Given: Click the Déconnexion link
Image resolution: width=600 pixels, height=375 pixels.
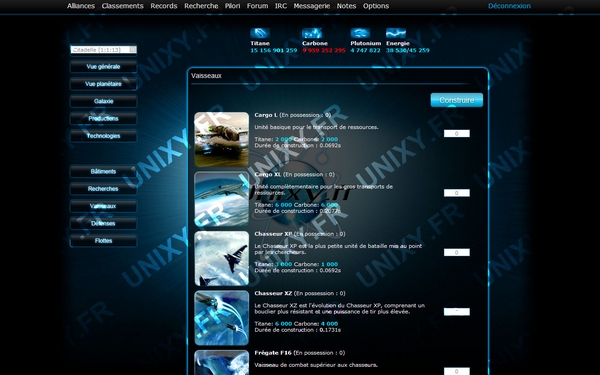Looking at the screenshot, I should (509, 6).
